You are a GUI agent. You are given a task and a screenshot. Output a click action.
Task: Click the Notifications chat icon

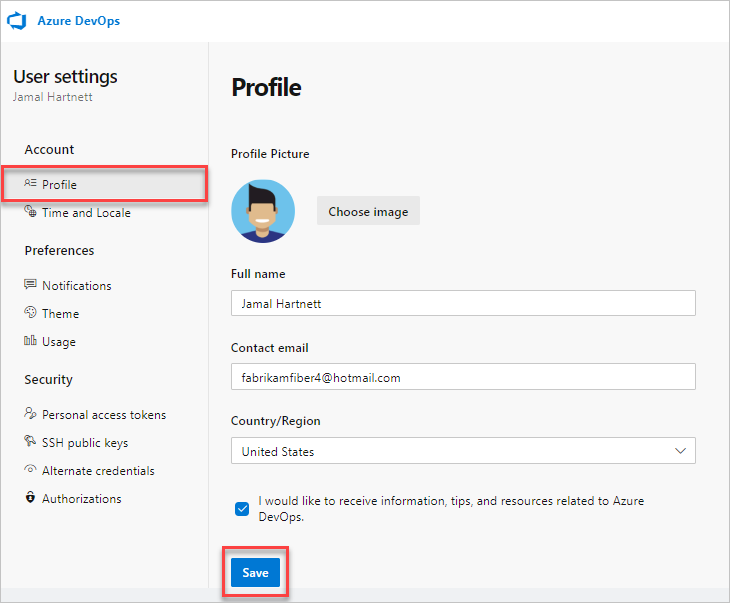tap(31, 285)
